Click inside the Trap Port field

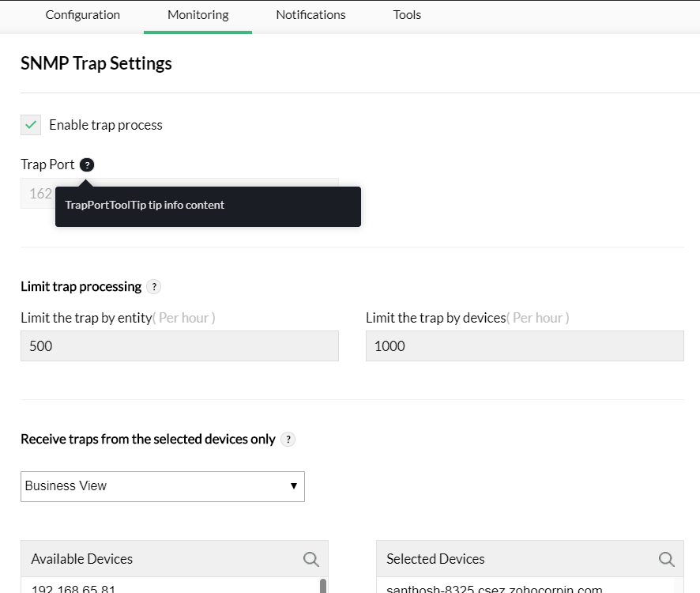40,193
